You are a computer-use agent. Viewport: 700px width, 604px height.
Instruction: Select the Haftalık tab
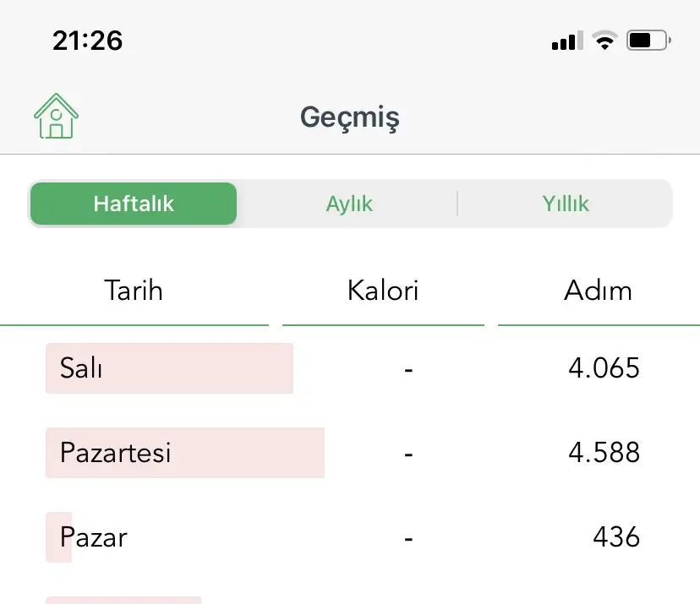pos(134,204)
